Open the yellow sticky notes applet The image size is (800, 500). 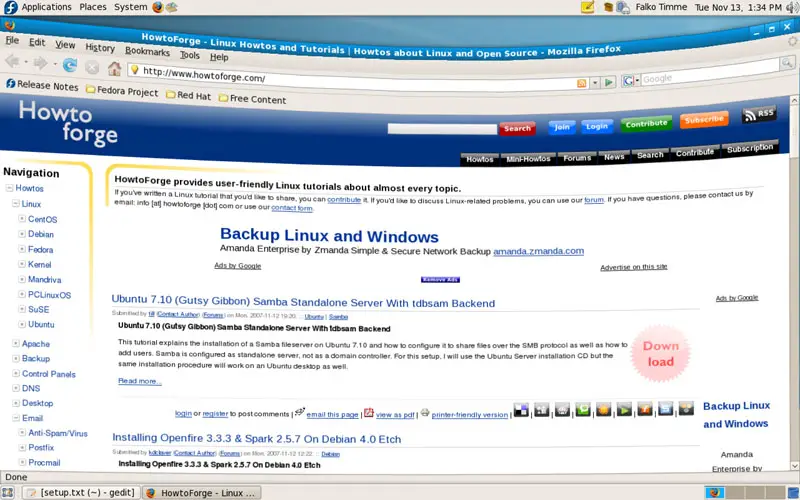click(588, 7)
